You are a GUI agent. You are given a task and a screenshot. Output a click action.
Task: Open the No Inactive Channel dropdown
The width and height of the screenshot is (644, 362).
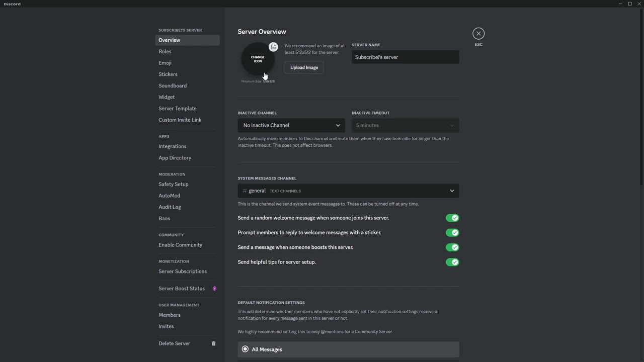point(292,125)
